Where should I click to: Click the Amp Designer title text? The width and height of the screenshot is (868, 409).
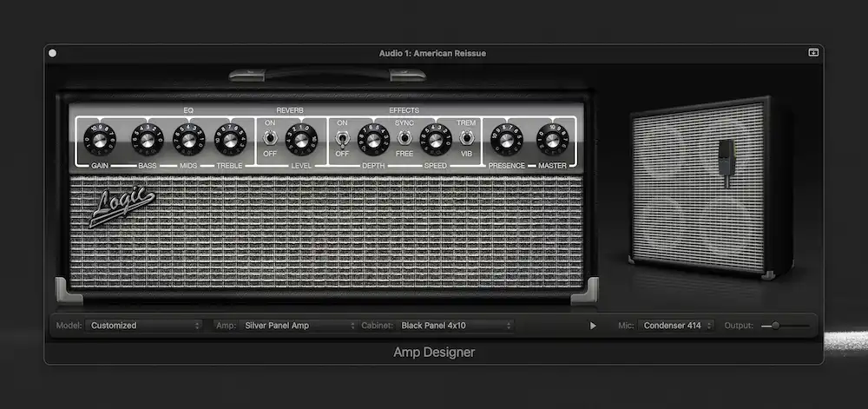pyautogui.click(x=434, y=352)
